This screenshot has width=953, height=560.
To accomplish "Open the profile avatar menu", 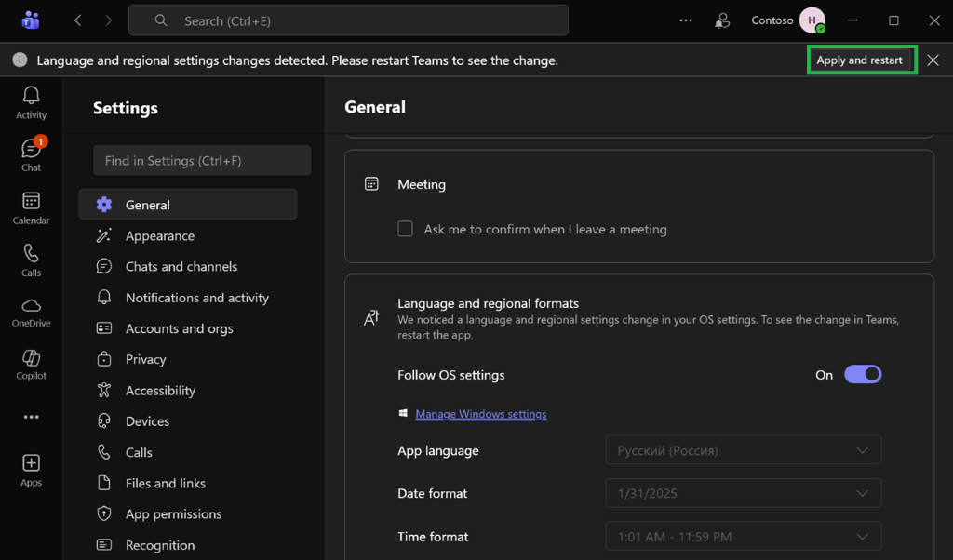I will (x=812, y=20).
